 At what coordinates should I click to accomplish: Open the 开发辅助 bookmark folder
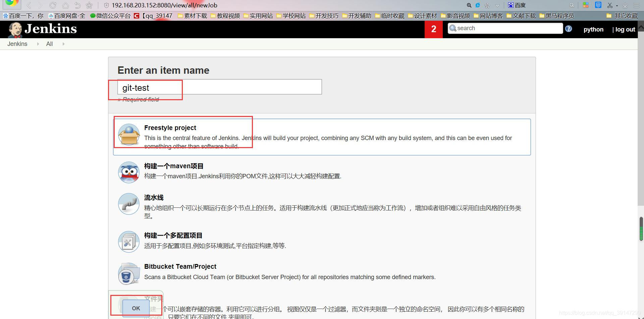(x=357, y=16)
